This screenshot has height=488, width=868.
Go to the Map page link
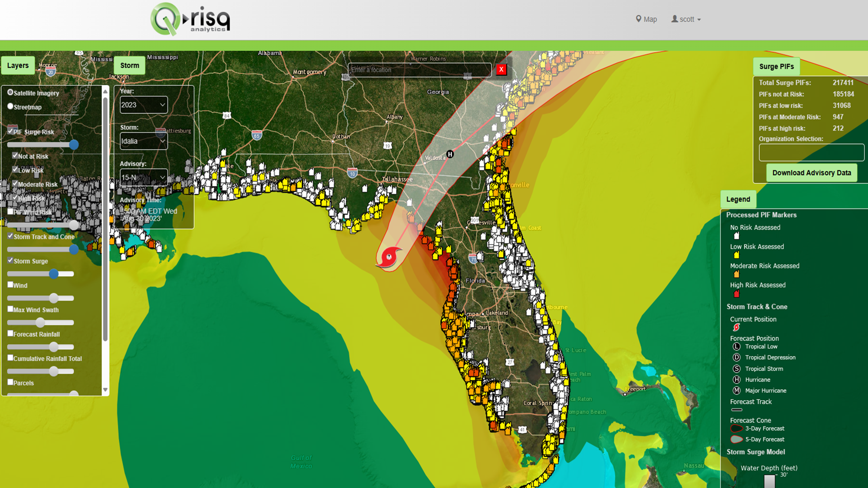pos(646,19)
